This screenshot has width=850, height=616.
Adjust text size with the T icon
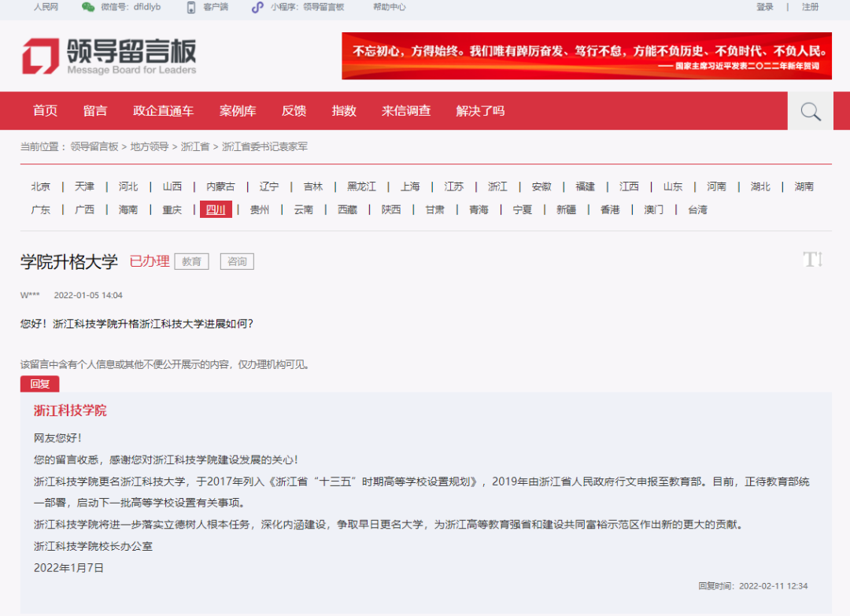click(x=811, y=260)
